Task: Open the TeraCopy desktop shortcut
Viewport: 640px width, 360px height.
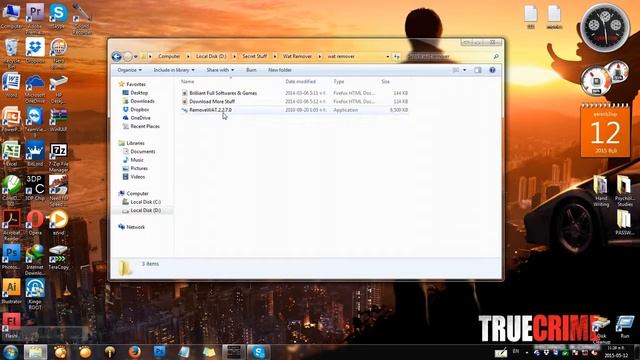Action: click(x=58, y=257)
